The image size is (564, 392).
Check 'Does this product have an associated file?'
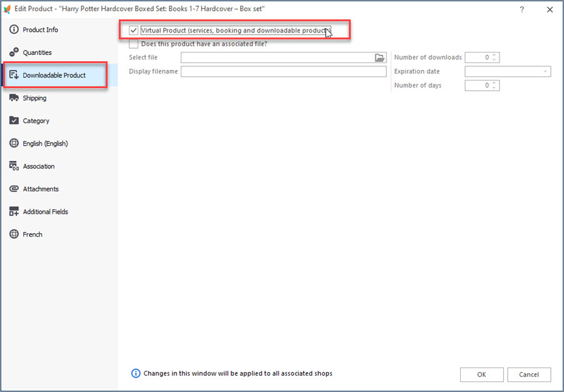click(133, 44)
